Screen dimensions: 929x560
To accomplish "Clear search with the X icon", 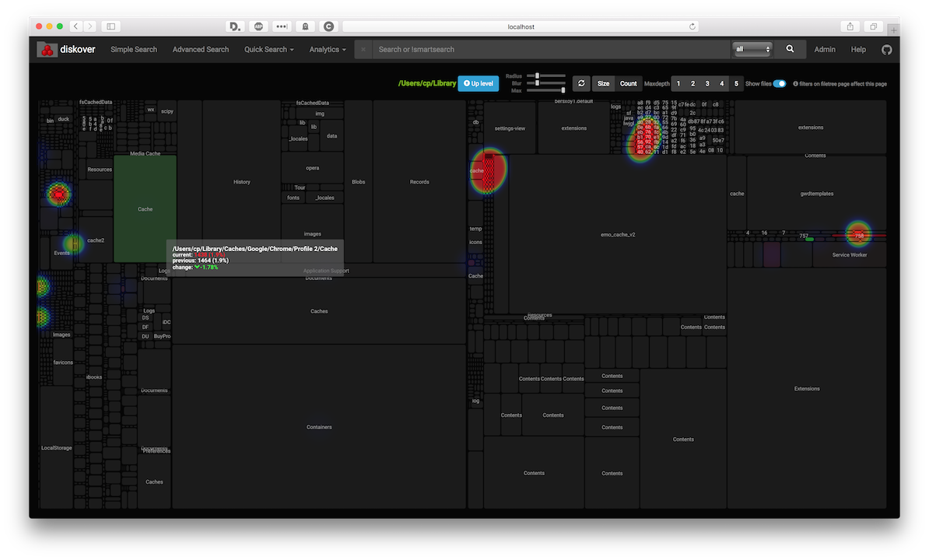I will point(363,50).
